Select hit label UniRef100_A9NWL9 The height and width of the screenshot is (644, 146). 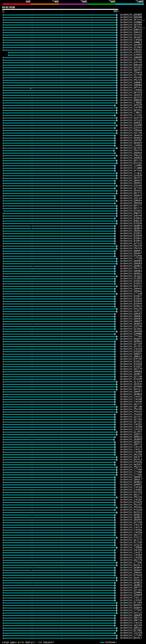(x=131, y=42)
